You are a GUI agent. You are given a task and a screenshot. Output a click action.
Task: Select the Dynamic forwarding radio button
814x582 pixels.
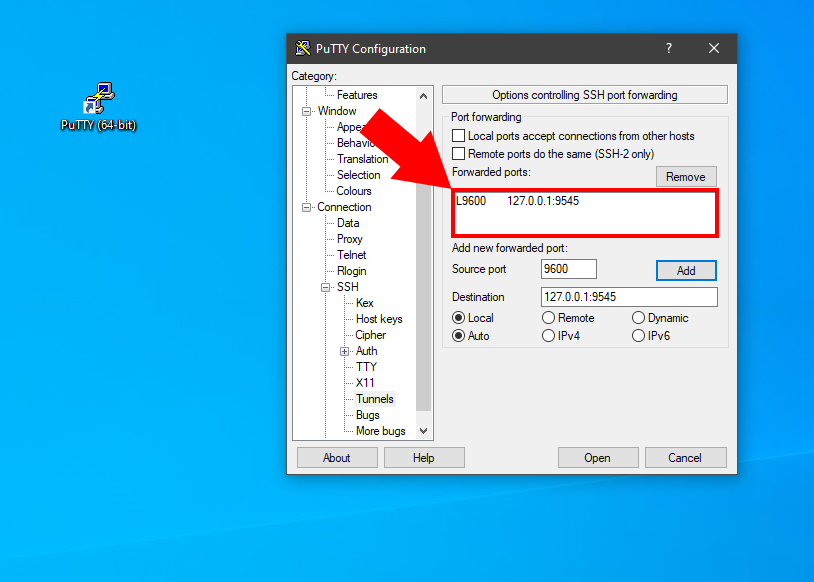coord(638,318)
